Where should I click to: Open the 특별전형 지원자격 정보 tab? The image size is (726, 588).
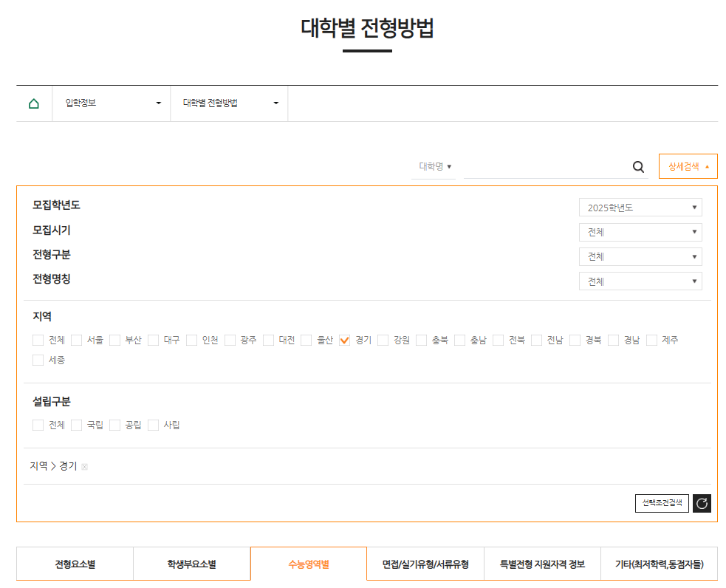point(541,563)
